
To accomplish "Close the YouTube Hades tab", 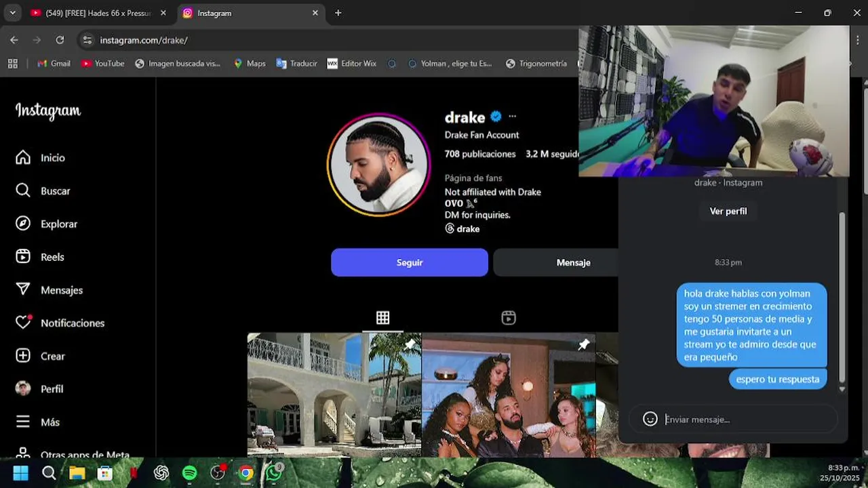I will (163, 13).
